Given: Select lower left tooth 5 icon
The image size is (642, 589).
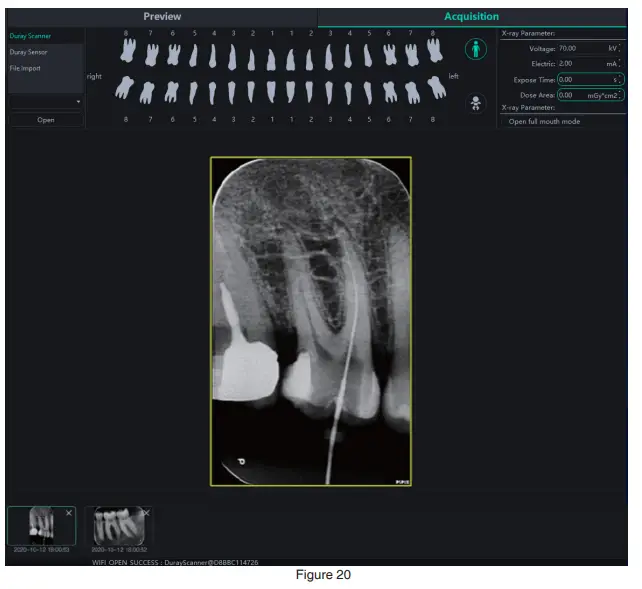Looking at the screenshot, I should [368, 93].
